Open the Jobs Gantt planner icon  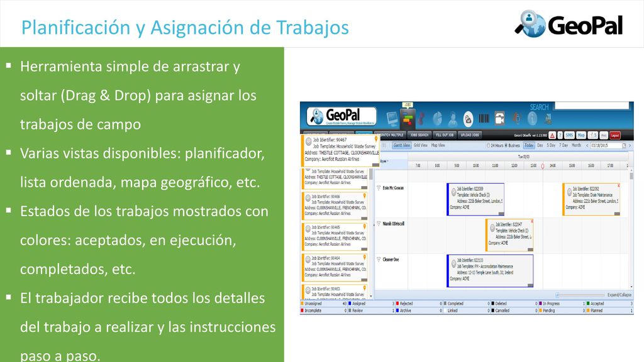tap(408, 119)
